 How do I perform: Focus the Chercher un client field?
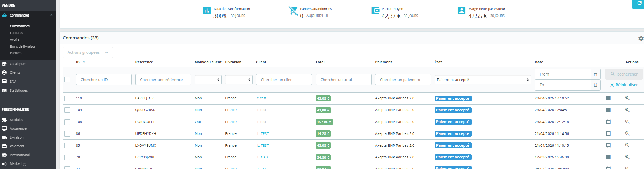(x=284, y=80)
